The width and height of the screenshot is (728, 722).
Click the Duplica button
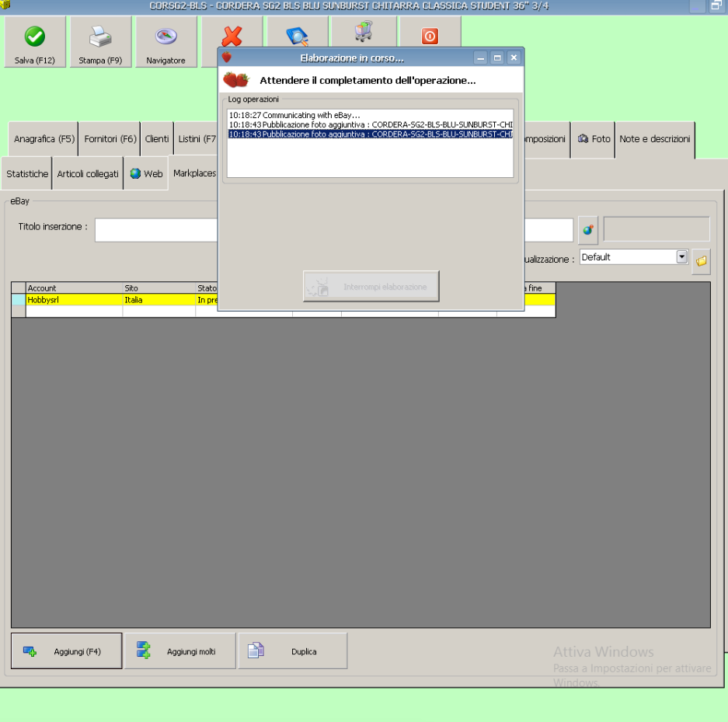pyautogui.click(x=293, y=651)
